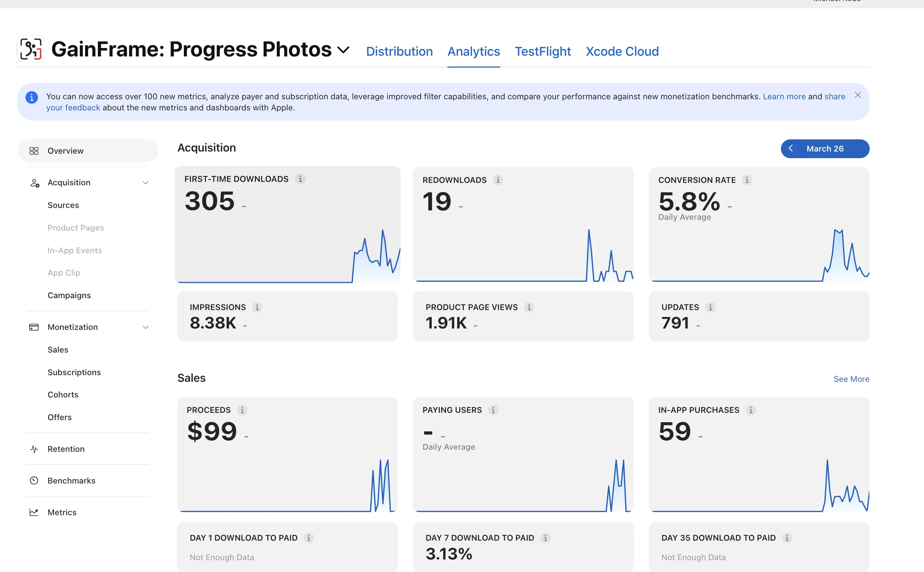Show info for Product Page Views

529,308
